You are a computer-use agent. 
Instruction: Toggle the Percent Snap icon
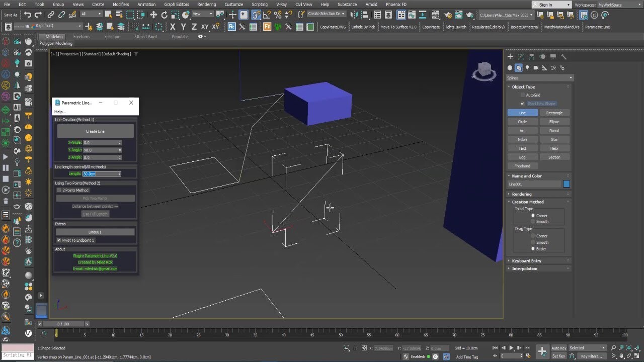(x=278, y=15)
